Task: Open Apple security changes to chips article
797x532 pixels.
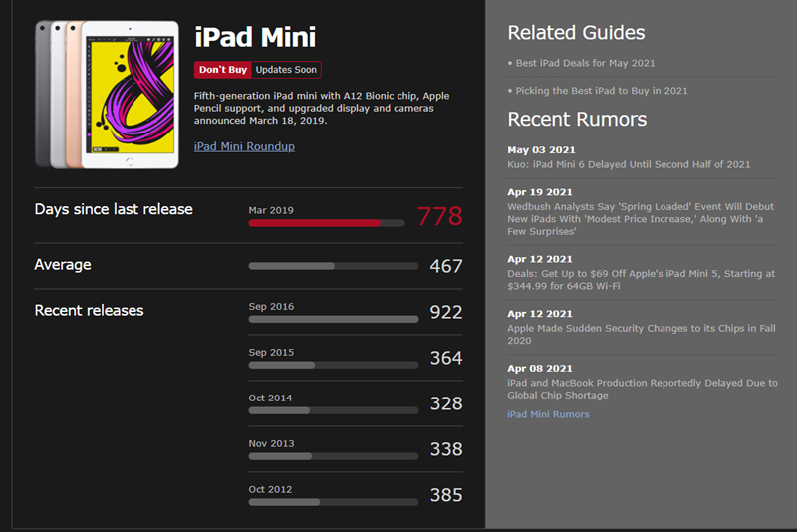Action: tap(642, 335)
